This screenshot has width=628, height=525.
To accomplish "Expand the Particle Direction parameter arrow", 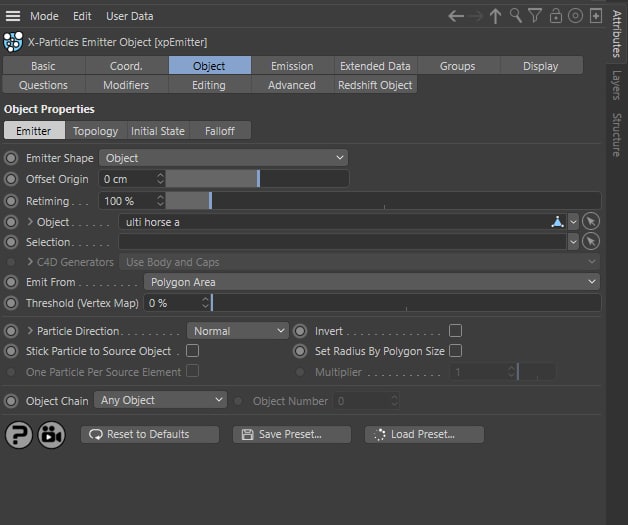I will [30, 330].
